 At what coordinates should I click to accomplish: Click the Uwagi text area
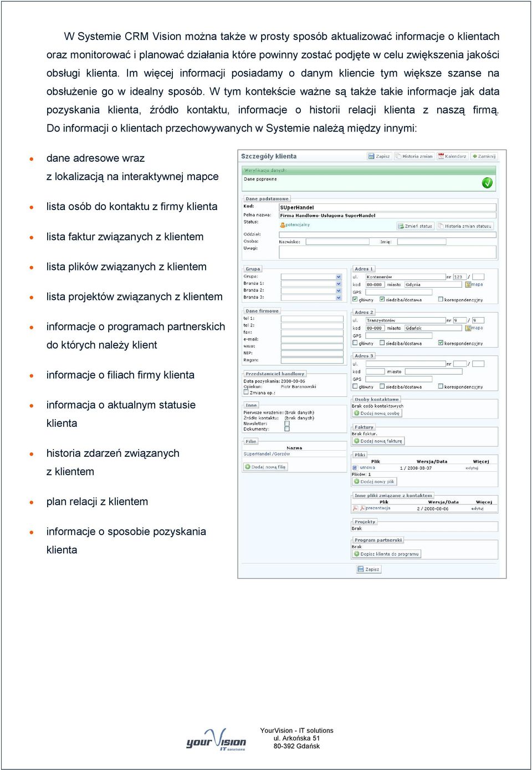pyautogui.click(x=387, y=252)
